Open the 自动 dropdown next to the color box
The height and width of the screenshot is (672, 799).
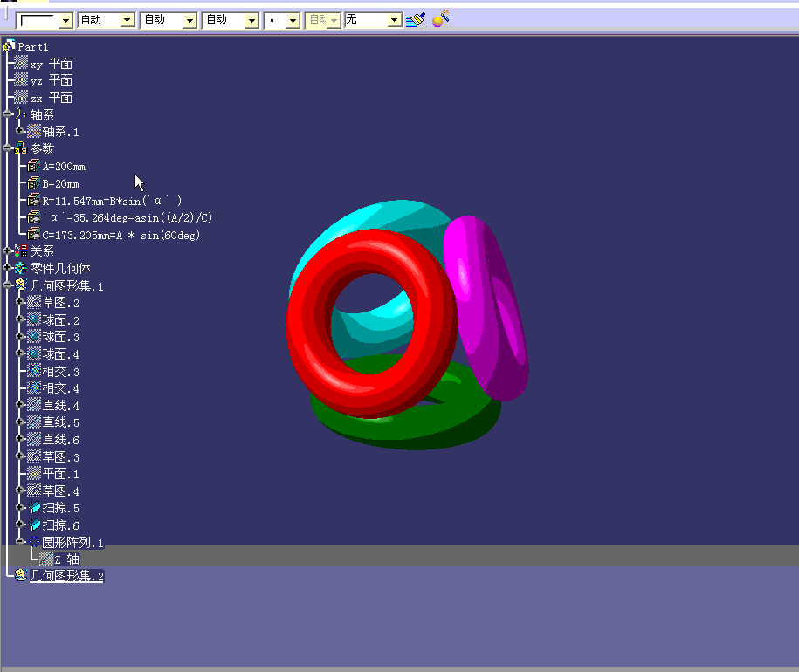[127, 20]
